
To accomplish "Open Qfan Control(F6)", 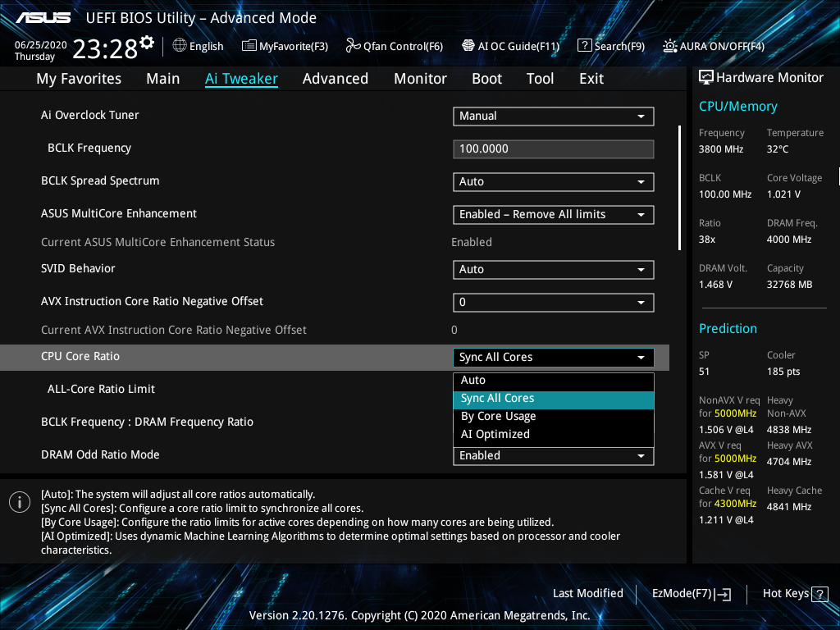I will click(x=395, y=46).
